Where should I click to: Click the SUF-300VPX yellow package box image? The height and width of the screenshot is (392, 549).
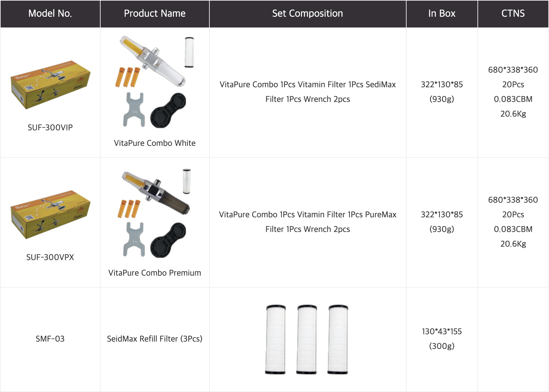click(50, 214)
